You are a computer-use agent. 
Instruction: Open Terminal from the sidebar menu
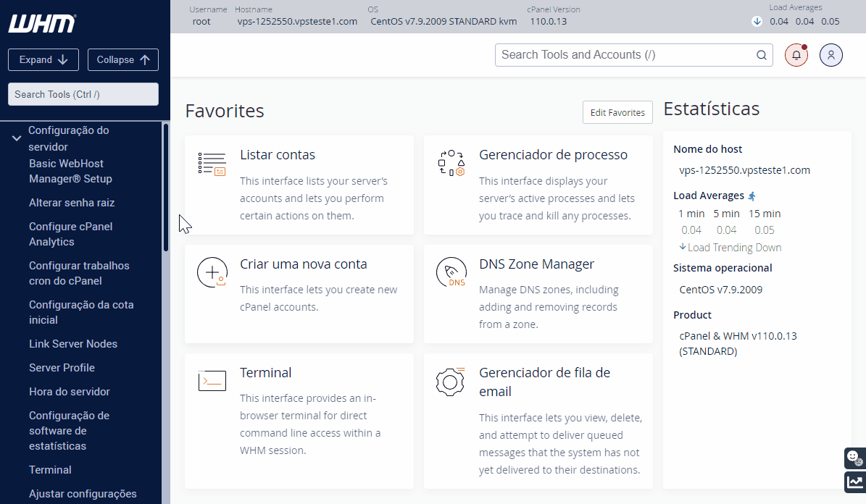[x=50, y=470]
